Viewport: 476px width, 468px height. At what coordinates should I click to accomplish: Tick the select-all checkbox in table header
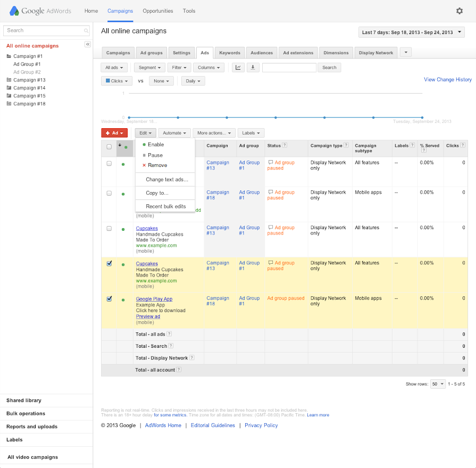click(x=109, y=147)
